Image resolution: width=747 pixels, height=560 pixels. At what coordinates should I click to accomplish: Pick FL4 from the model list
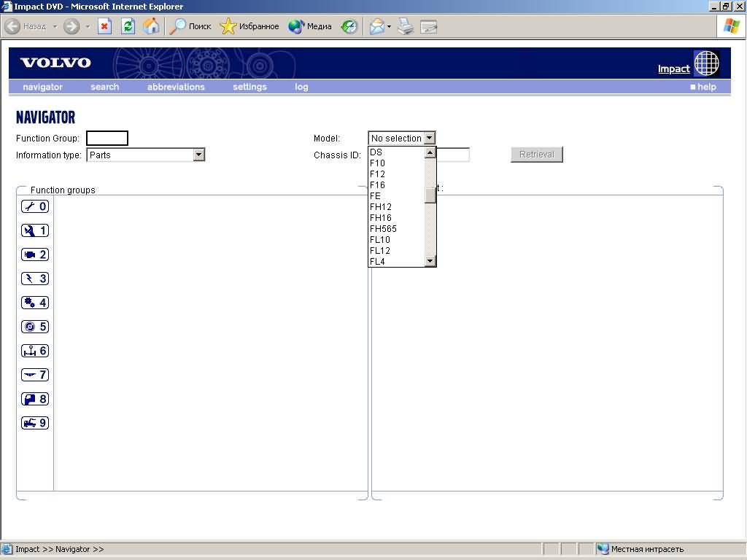point(396,261)
